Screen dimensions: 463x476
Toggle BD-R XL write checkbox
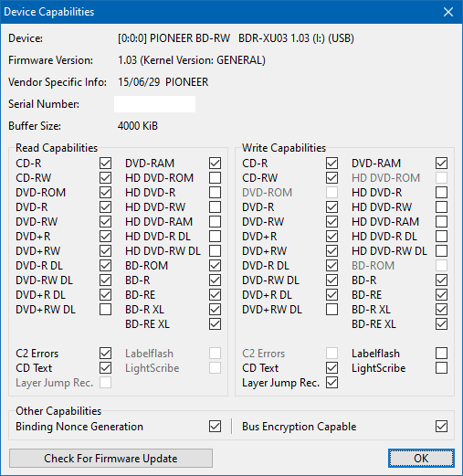pyautogui.click(x=441, y=310)
